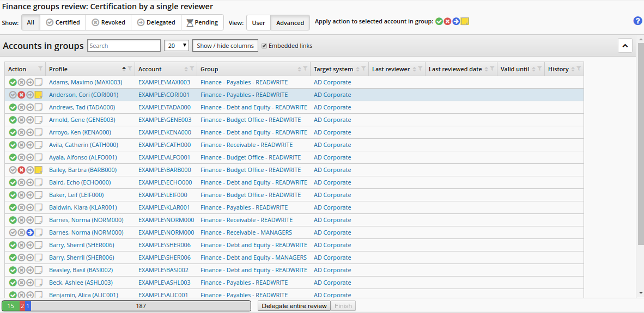
Task: Switch view to User mode
Action: click(258, 23)
